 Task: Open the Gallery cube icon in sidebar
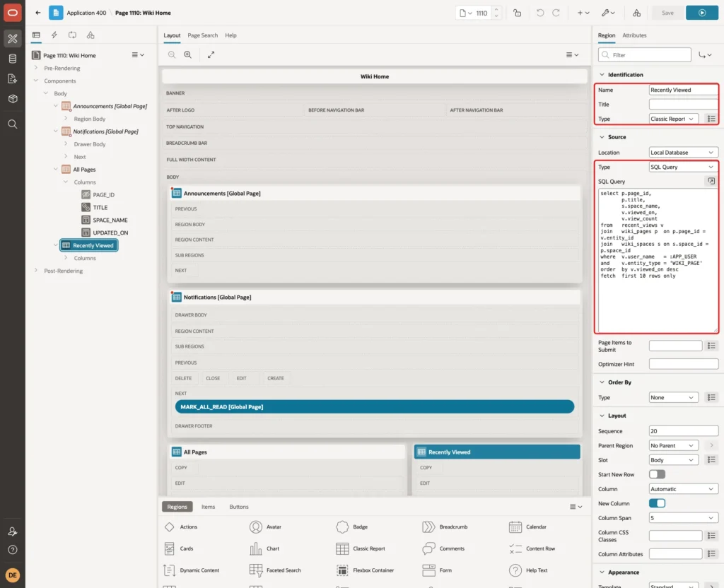point(13,99)
